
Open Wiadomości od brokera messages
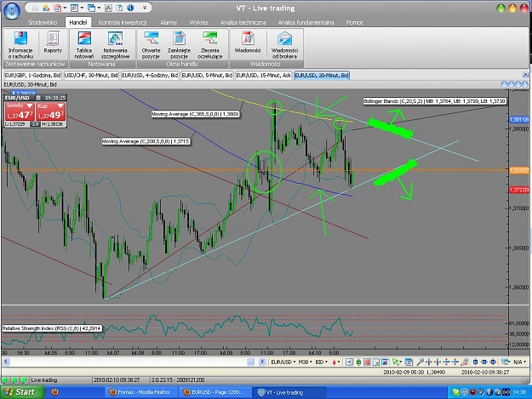tap(284, 45)
